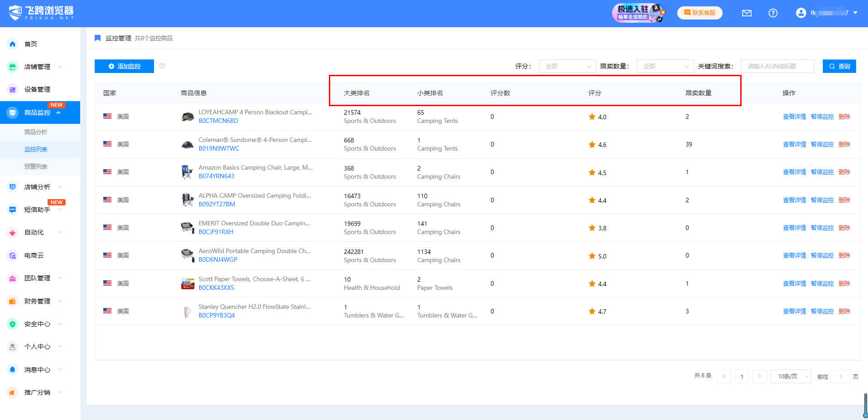Expand the 店铺管理 menu chevron
The width and height of the screenshot is (868, 420).
click(x=60, y=67)
